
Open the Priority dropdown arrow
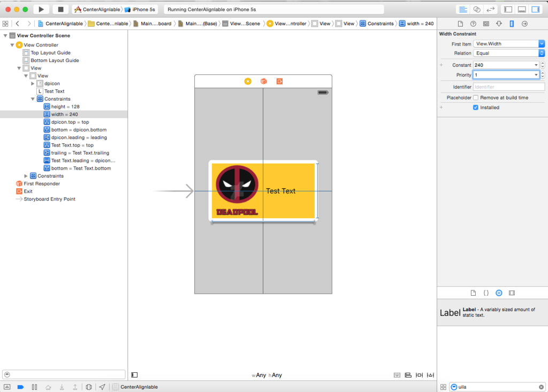coord(536,75)
